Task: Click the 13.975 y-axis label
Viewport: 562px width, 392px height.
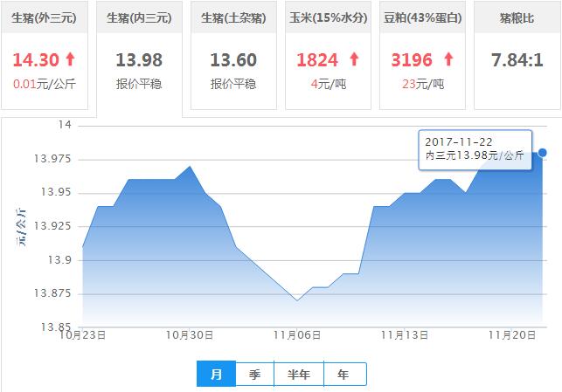Action: [x=52, y=159]
